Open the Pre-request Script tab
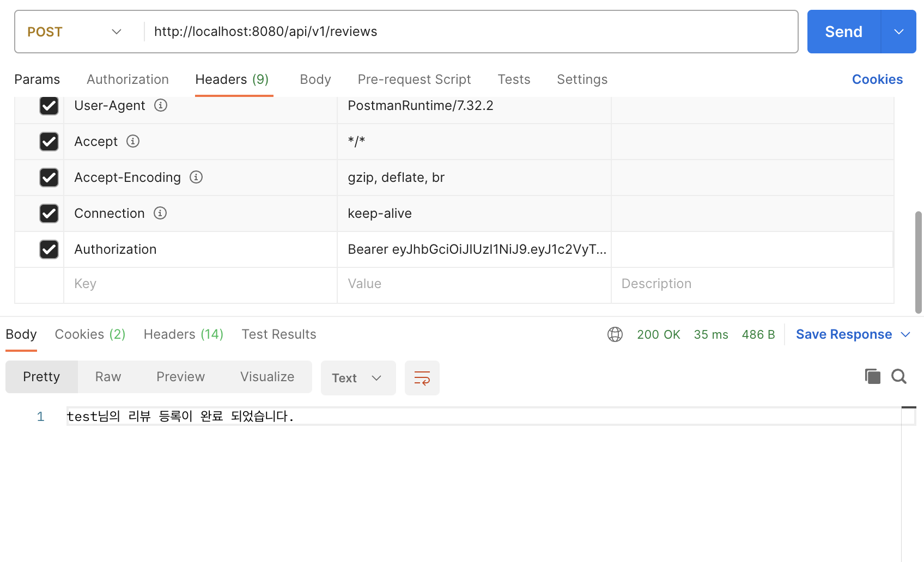Image resolution: width=924 pixels, height=562 pixels. click(414, 80)
